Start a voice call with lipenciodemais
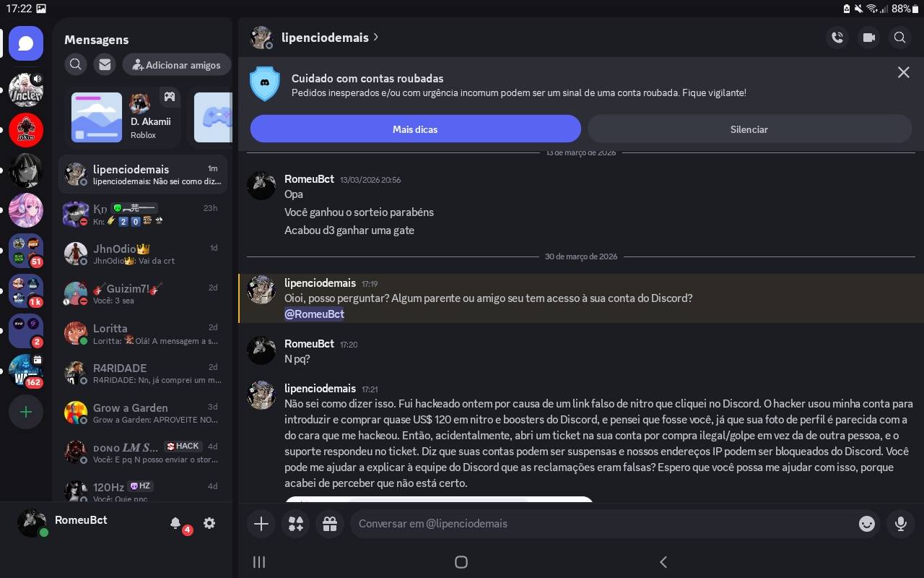 click(x=837, y=37)
